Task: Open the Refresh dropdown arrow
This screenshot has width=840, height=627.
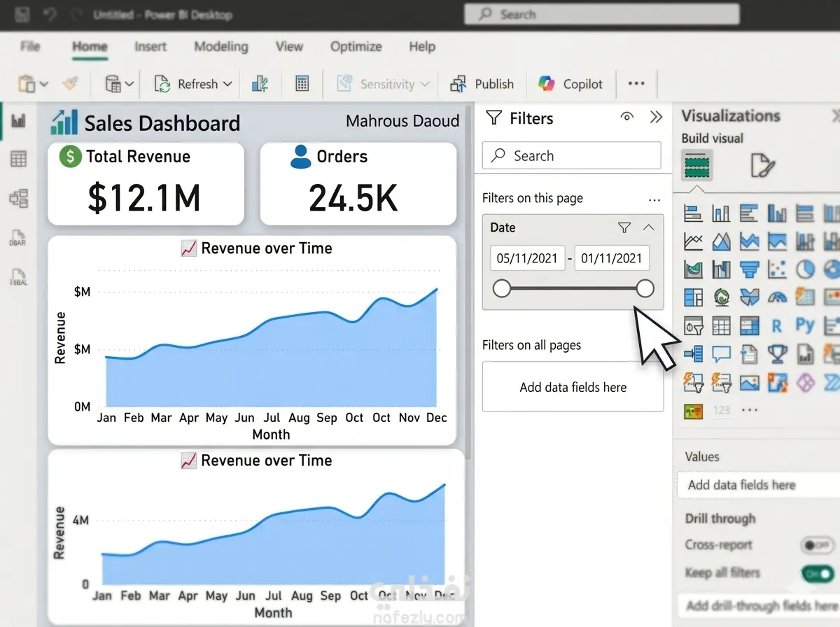Action: click(x=227, y=85)
